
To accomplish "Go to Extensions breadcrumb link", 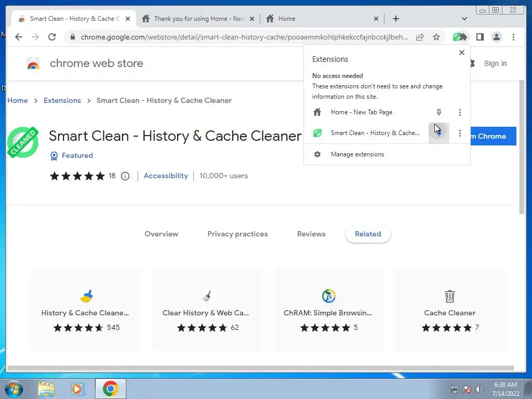I will click(x=62, y=100).
